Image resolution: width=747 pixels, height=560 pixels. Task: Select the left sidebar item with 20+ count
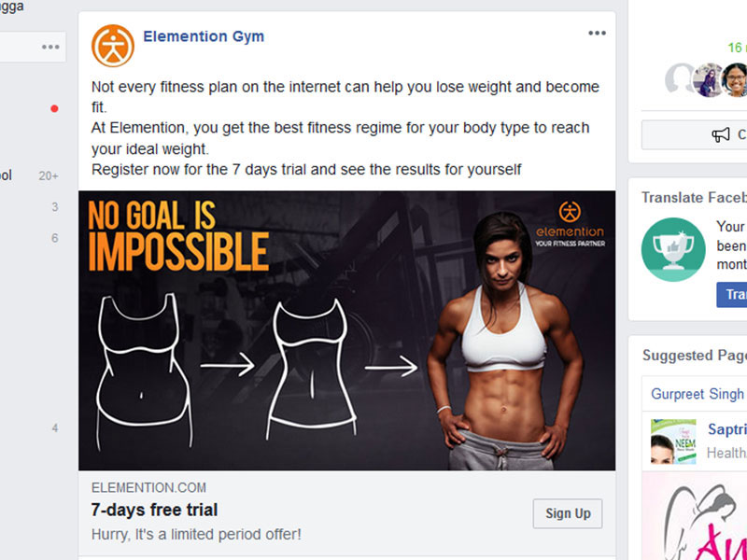click(30, 175)
